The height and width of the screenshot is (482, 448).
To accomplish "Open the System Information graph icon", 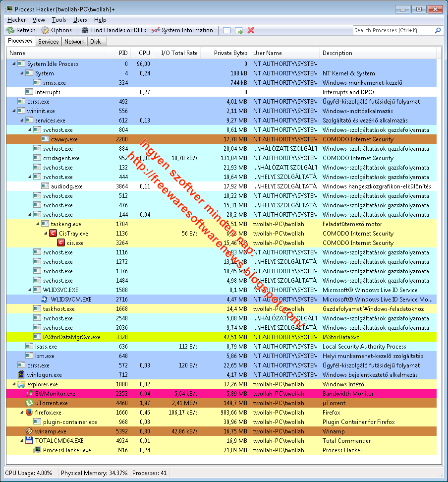I will 156,30.
